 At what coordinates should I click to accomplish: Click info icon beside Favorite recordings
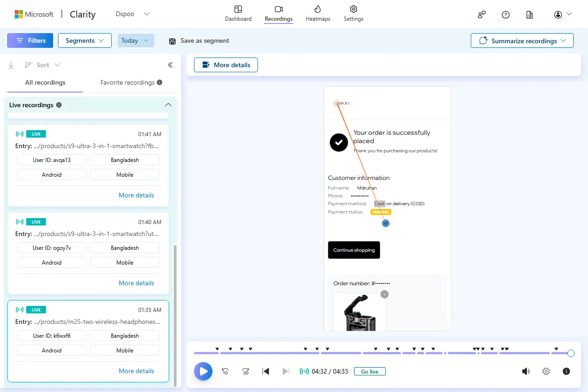(x=160, y=82)
